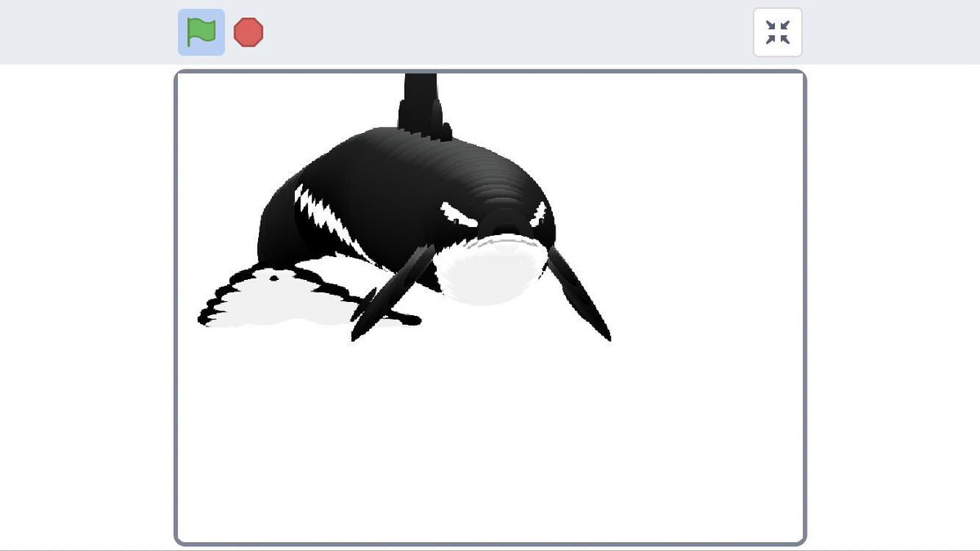Image resolution: width=980 pixels, height=551 pixels.
Task: Exit full screen mode with collapse icon
Action: (777, 33)
